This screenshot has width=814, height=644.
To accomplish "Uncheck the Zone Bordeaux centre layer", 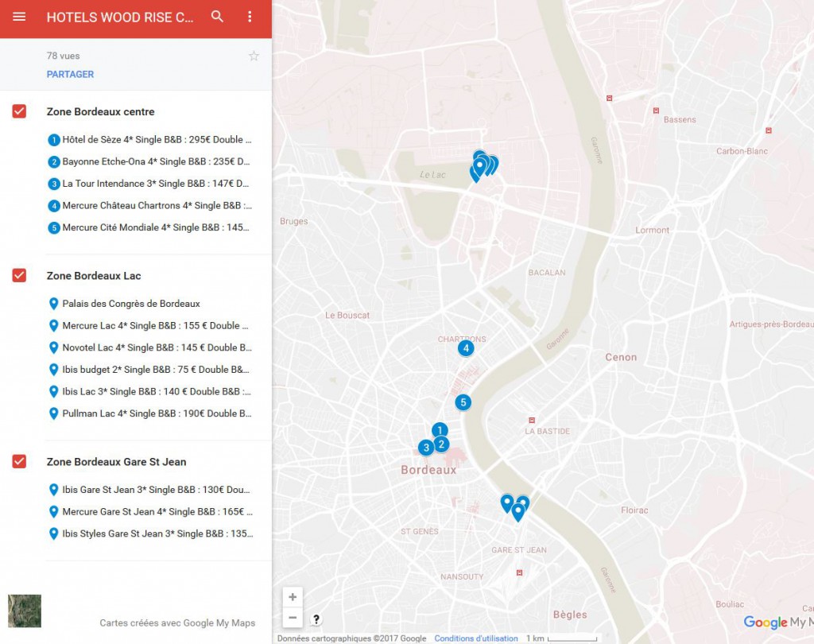I will pyautogui.click(x=19, y=111).
